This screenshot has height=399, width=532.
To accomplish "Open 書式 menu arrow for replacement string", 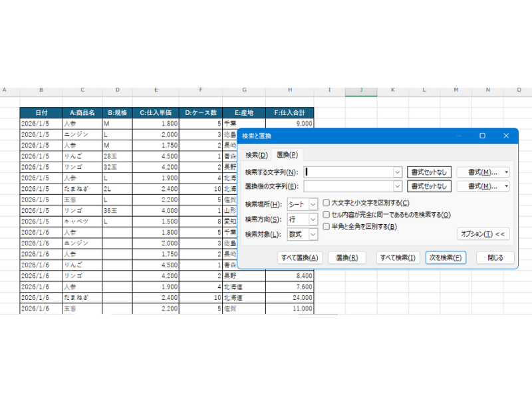I will 507,187.
